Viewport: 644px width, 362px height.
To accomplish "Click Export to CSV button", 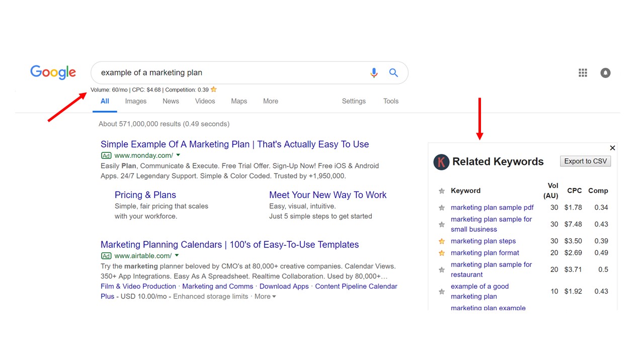I will point(585,161).
